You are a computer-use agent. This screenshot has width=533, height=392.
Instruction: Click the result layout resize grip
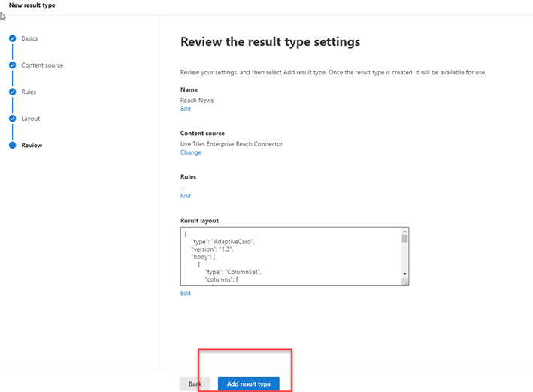click(x=405, y=282)
